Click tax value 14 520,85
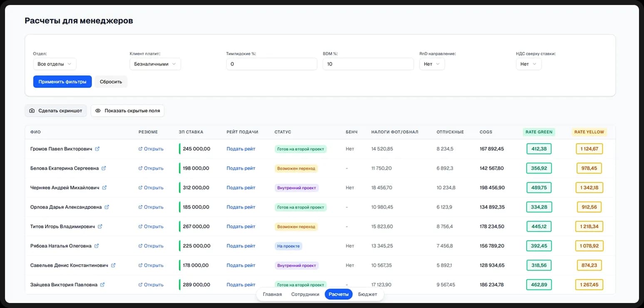Screen dimensions: 644x308 [382, 149]
